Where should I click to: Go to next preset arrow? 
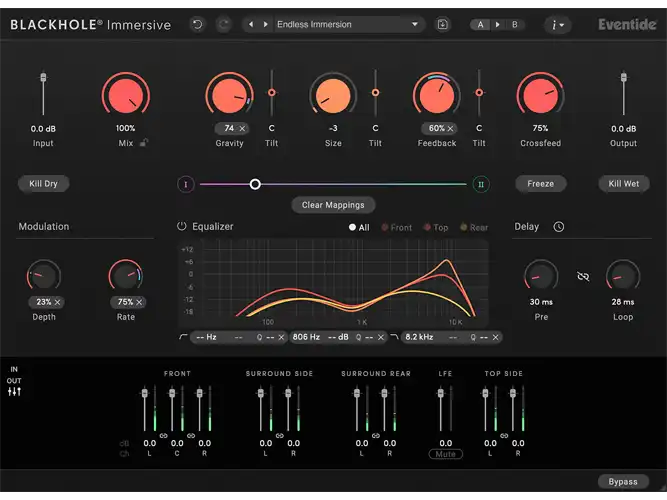point(265,25)
